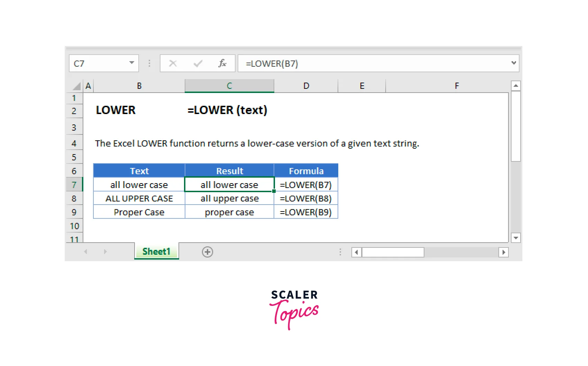The height and width of the screenshot is (366, 588).
Task: Add a new sheet with plus icon
Action: click(208, 252)
